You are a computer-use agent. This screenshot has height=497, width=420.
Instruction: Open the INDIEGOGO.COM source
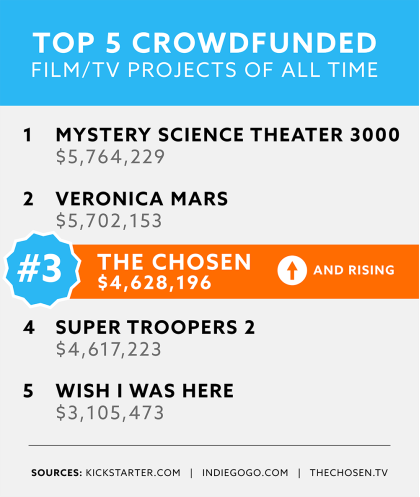(245, 473)
